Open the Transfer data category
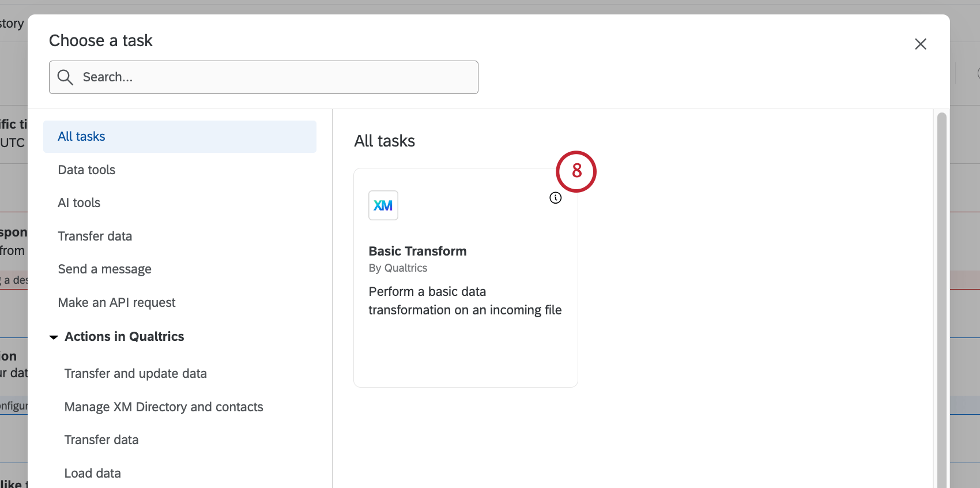980x488 pixels. coord(95,236)
